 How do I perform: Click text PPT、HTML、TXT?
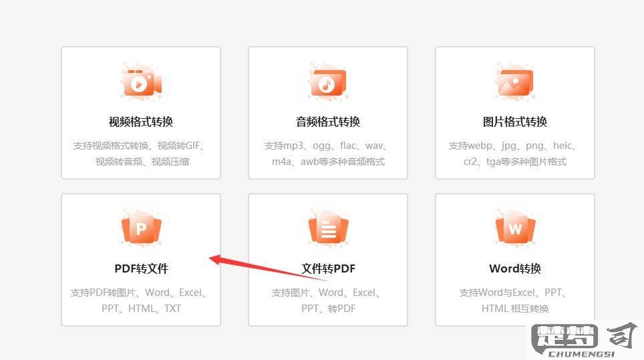pyautogui.click(x=141, y=309)
